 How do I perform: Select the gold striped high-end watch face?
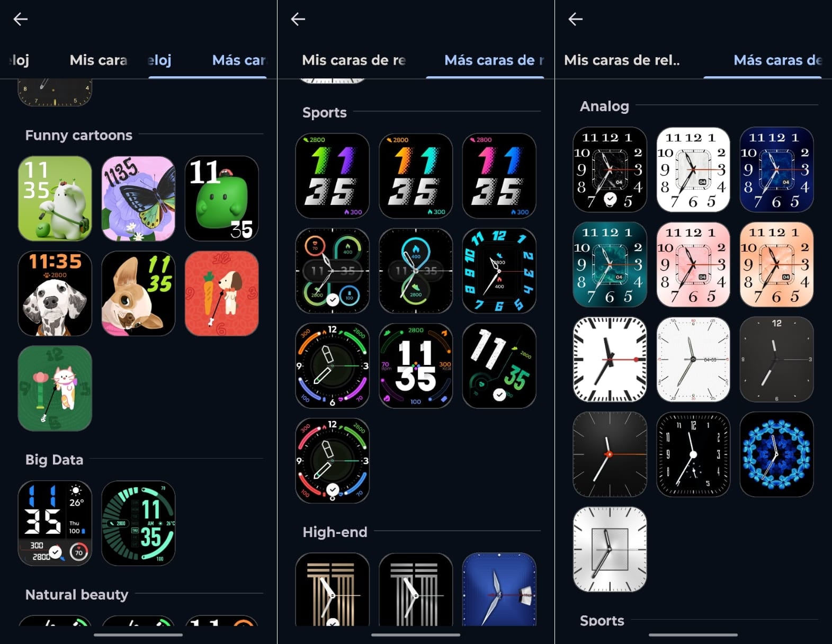[x=333, y=589]
